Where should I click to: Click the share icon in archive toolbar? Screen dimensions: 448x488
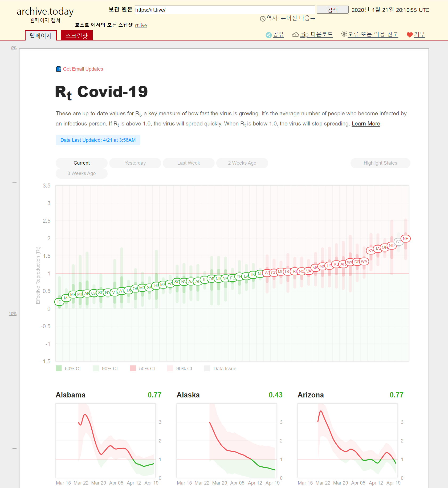[x=268, y=35]
